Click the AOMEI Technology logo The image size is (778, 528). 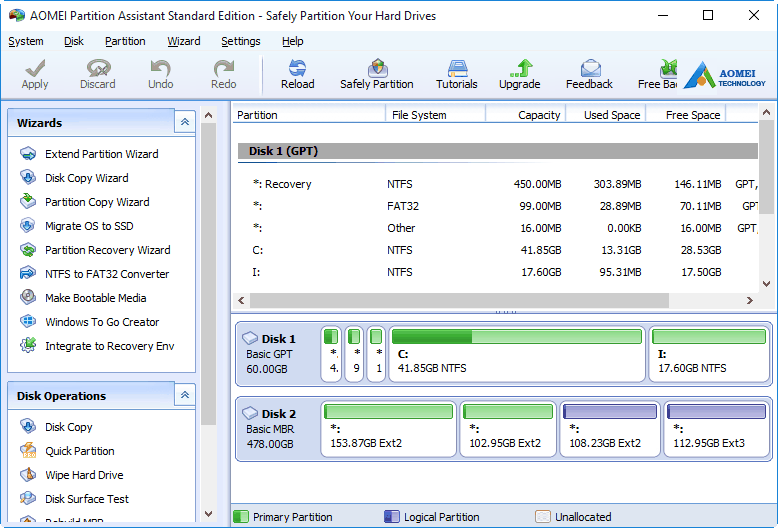click(x=724, y=75)
